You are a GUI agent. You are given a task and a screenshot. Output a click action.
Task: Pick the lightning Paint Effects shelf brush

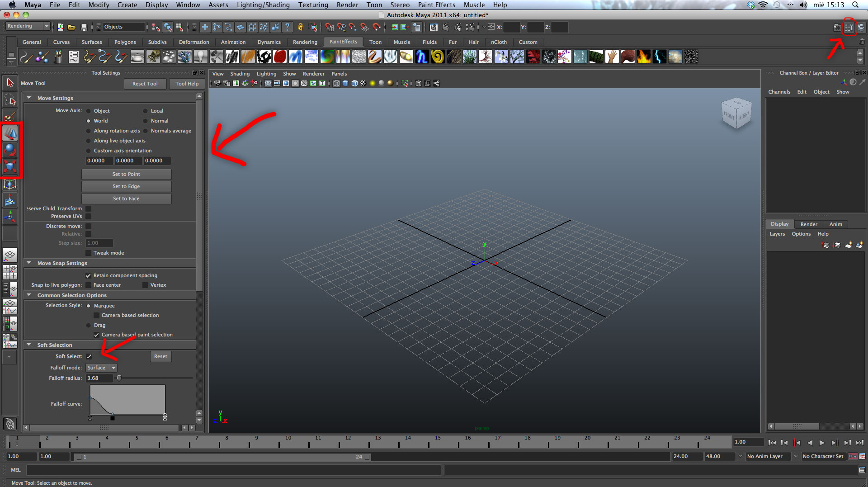pos(660,57)
